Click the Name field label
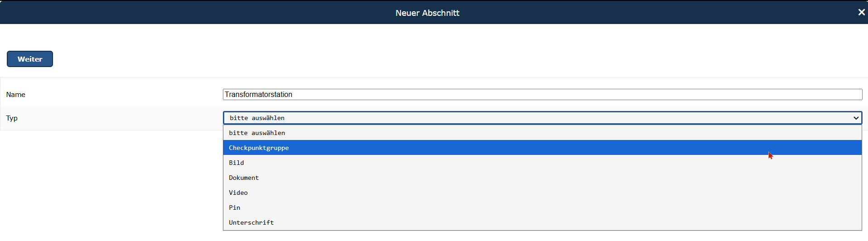The image size is (868, 241). tap(16, 94)
